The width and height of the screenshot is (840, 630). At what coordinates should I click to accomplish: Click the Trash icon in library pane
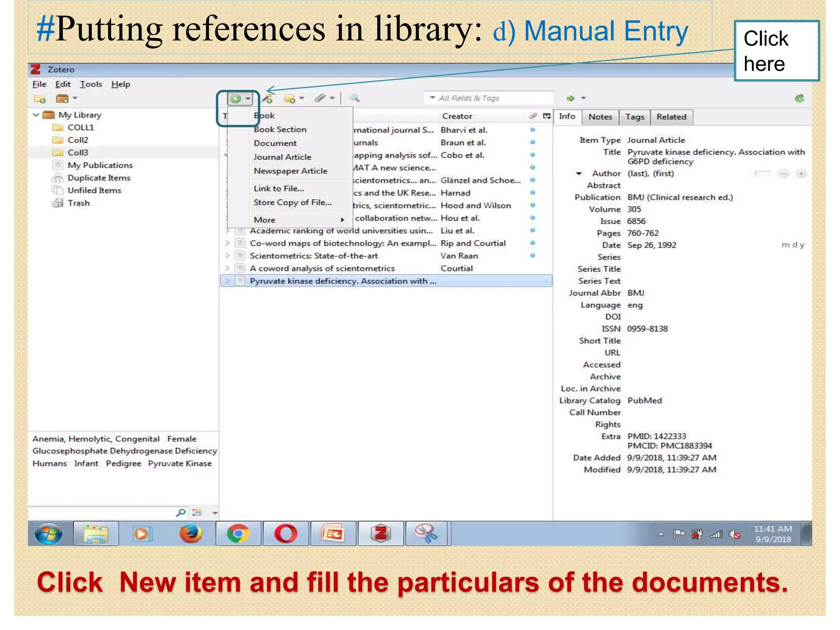(x=57, y=203)
